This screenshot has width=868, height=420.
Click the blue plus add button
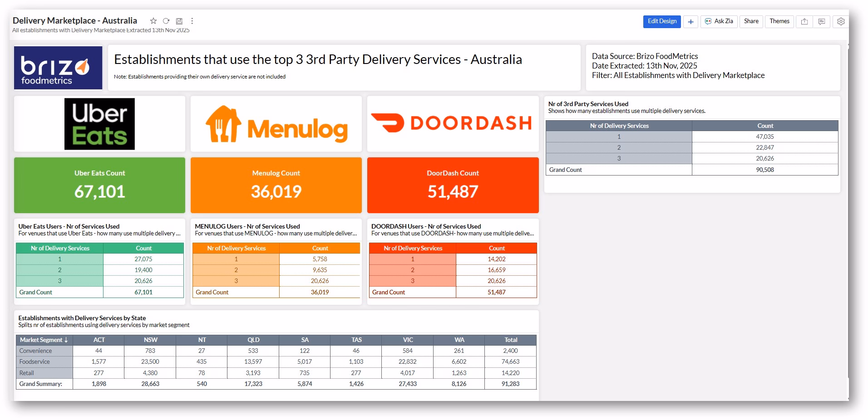coord(690,22)
